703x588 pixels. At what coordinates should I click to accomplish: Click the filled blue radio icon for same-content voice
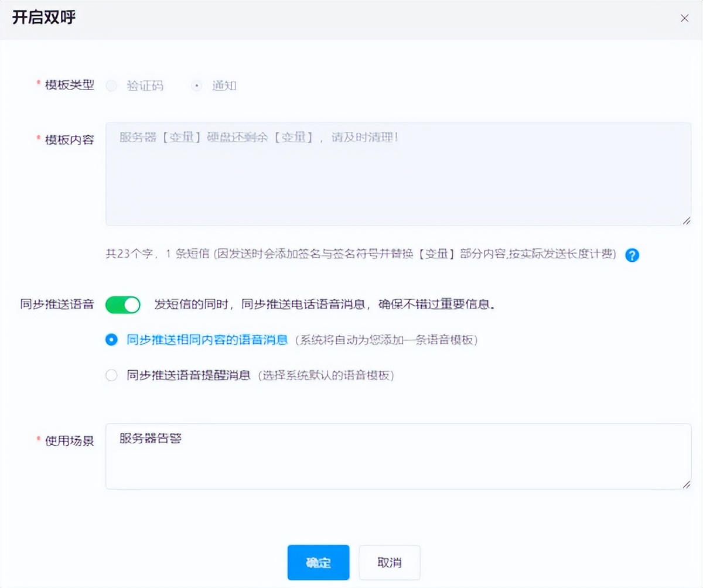tap(111, 339)
